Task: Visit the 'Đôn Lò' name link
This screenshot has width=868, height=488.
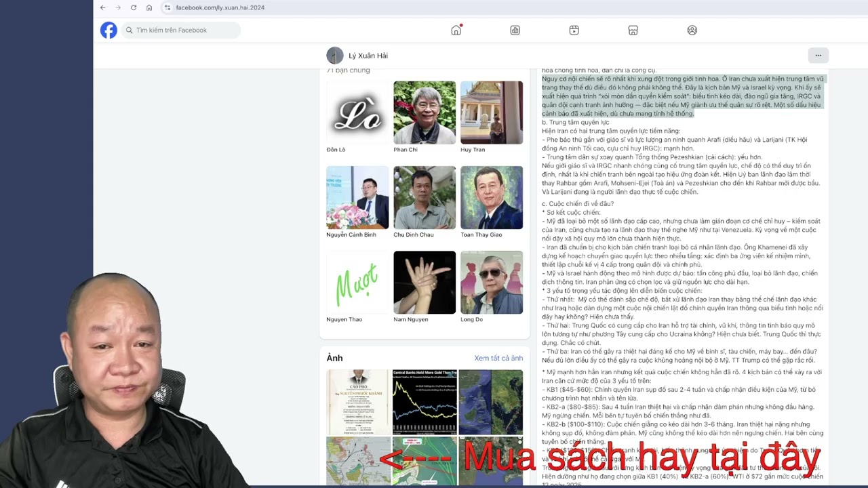Action: (x=336, y=150)
